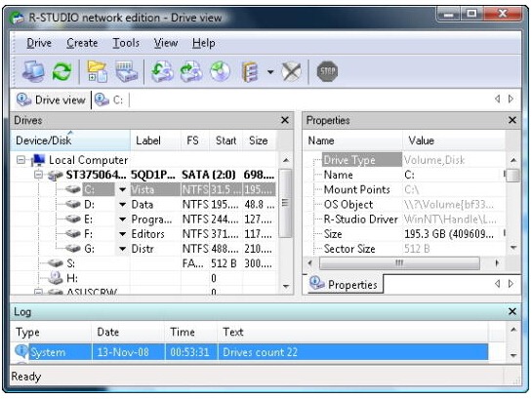The height and width of the screenshot is (399, 532).
Task: Open the Create menu
Action: 82,43
